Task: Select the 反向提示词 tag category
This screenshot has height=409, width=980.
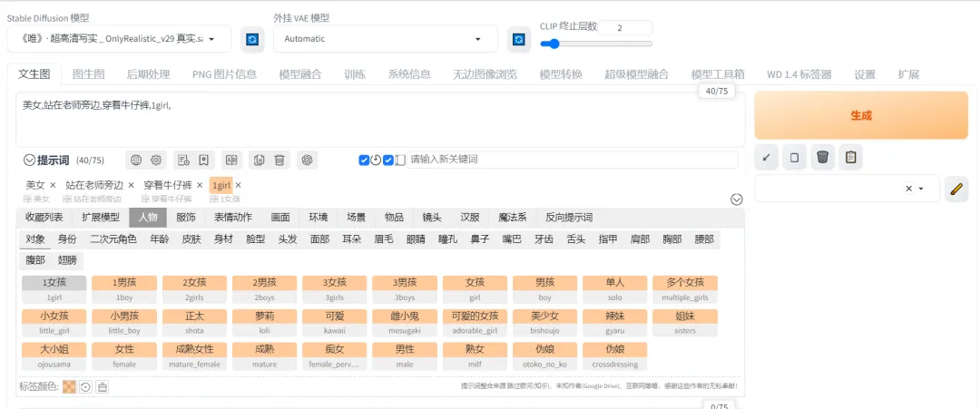Action: 569,218
